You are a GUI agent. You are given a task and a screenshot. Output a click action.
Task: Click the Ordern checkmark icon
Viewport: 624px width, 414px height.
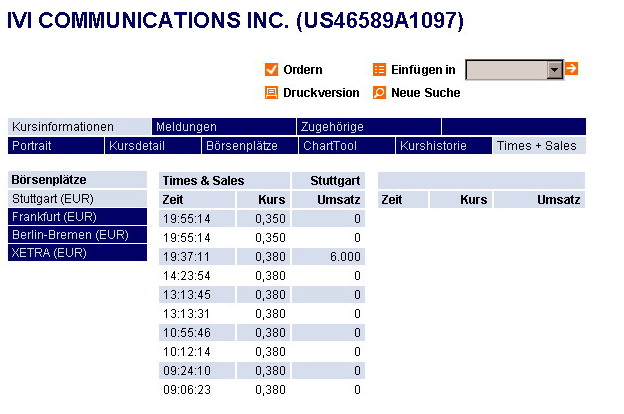pyautogui.click(x=270, y=69)
